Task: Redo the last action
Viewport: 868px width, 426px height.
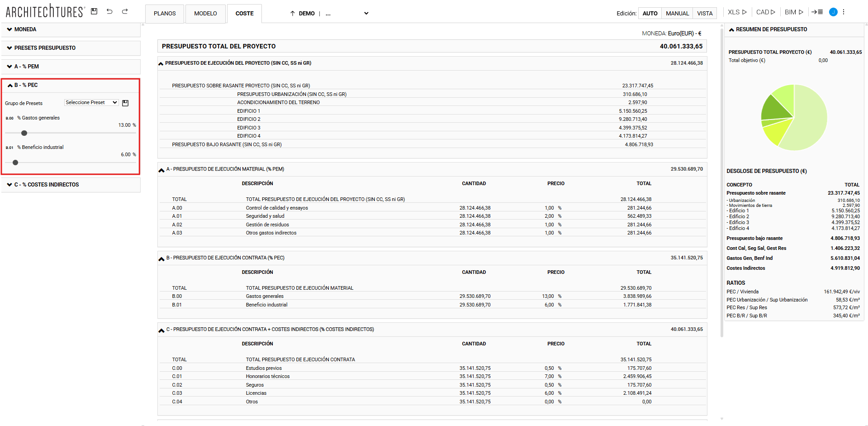Action: pos(125,11)
